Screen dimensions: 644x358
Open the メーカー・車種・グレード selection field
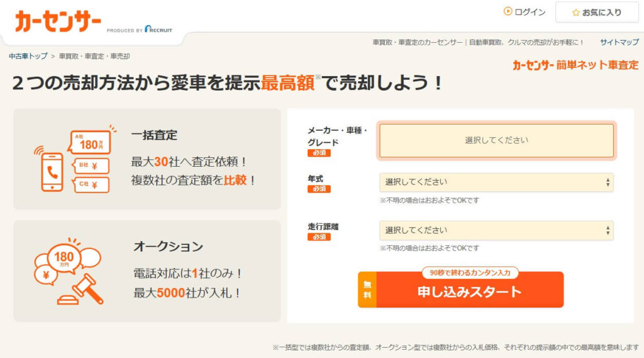[496, 140]
